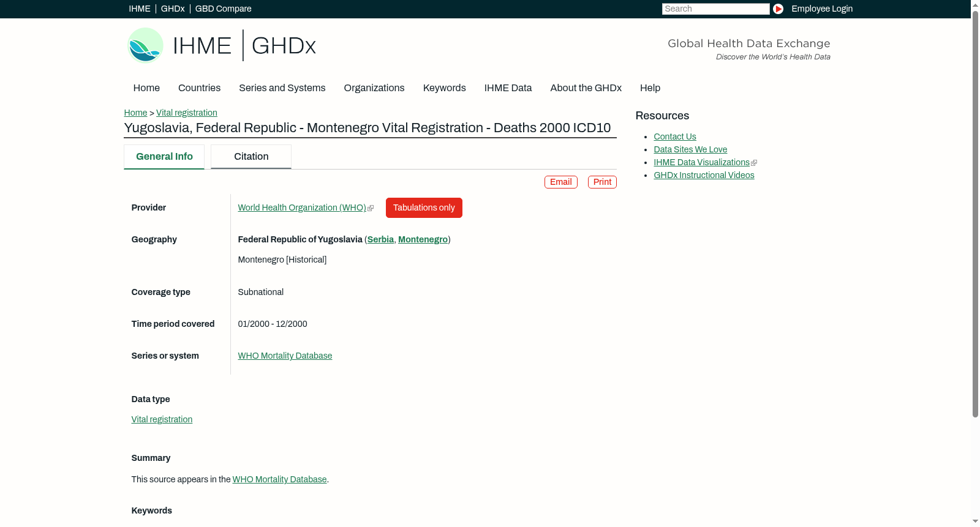
Task: Open WHO Mortality Database link in Summary
Action: pos(279,479)
